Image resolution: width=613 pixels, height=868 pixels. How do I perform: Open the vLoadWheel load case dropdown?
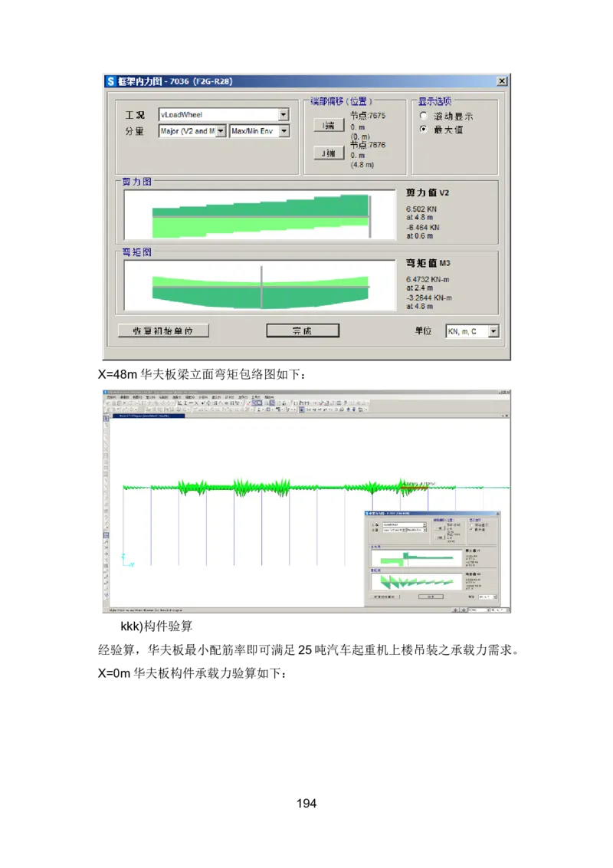point(284,114)
